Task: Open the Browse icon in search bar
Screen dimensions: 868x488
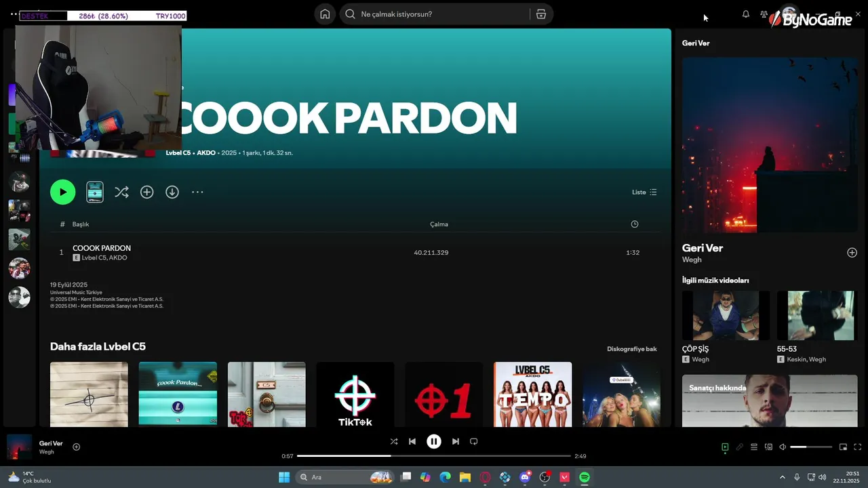Action: [541, 14]
